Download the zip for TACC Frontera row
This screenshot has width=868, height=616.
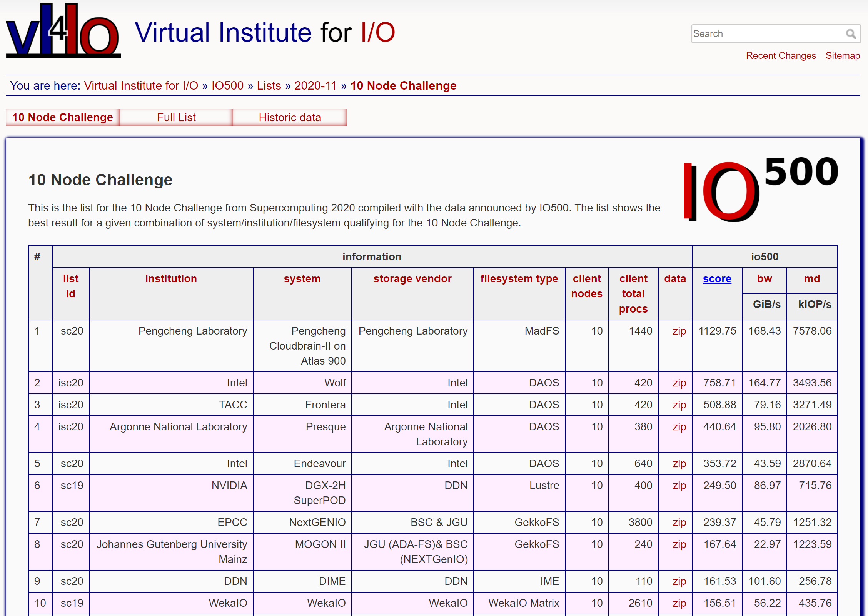(x=679, y=405)
